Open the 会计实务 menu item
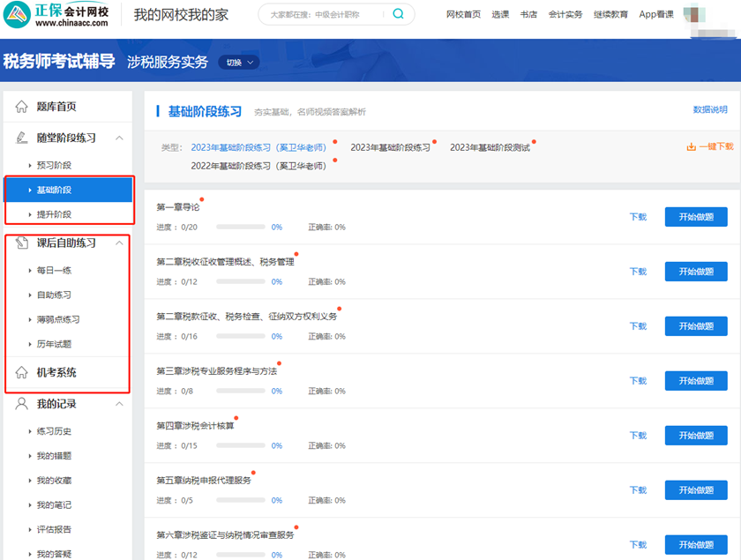This screenshot has width=741, height=560. [565, 14]
